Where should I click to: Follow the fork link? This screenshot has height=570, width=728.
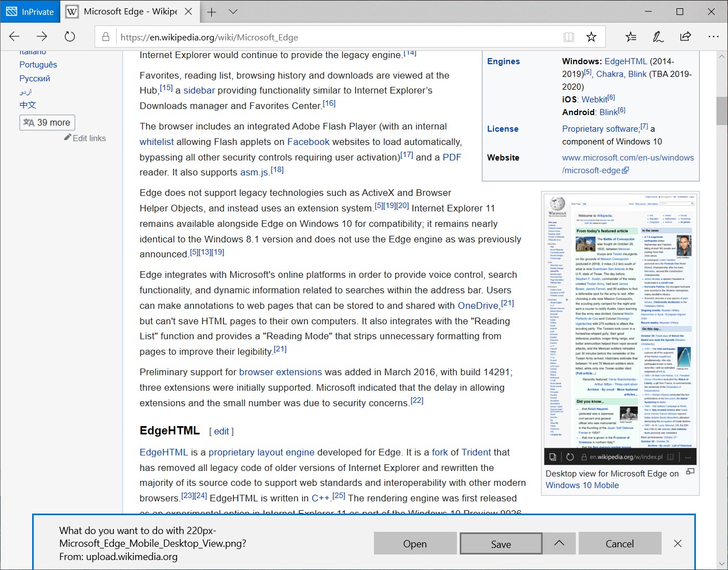click(440, 452)
